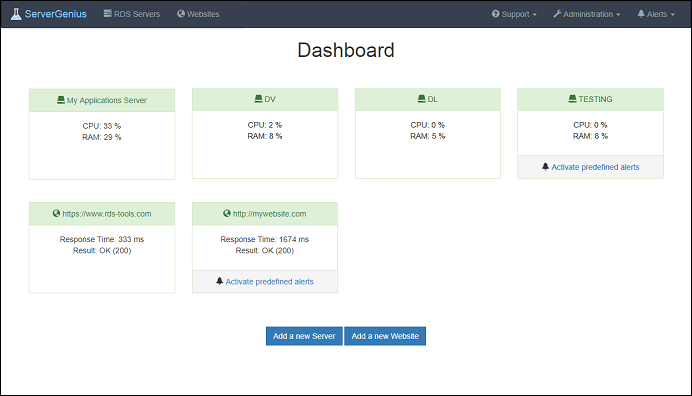Click the Add a new Server button
This screenshot has width=692, height=396.
[304, 336]
